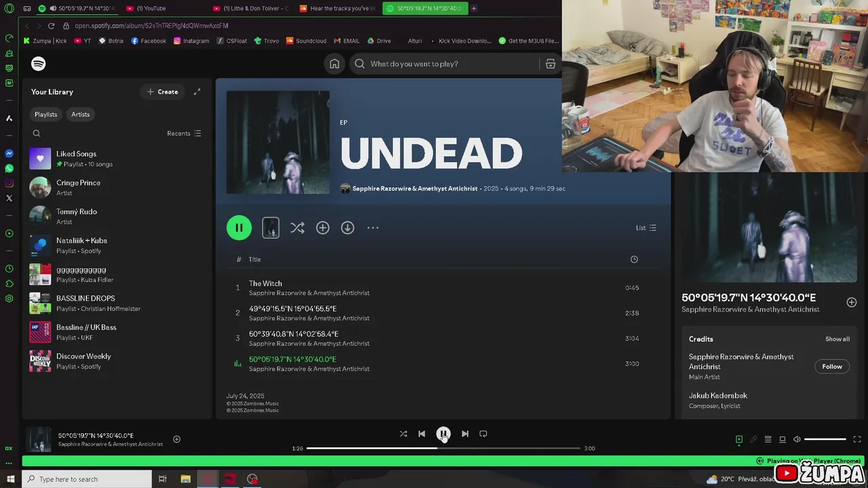
Task: Toggle shuffle for the UNDEAD album
Action: click(x=297, y=228)
